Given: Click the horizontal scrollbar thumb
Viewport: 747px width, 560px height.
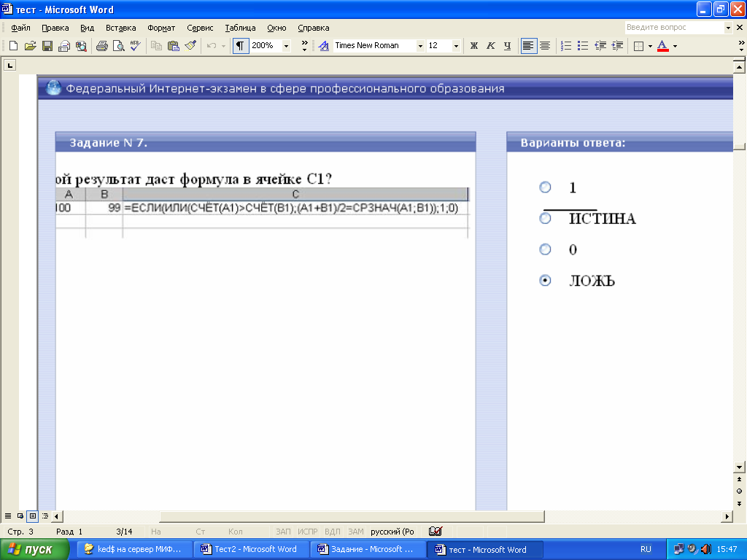Looking at the screenshot, I should point(352,516).
